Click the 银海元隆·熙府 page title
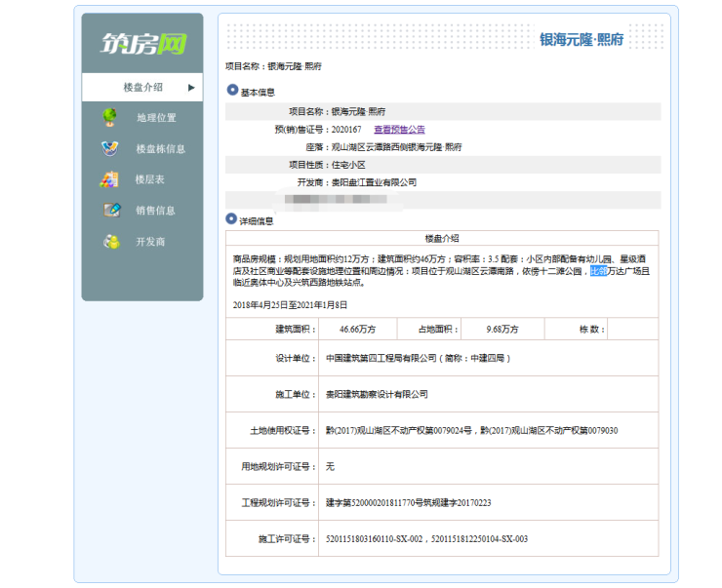This screenshot has height=588, width=722. click(582, 40)
